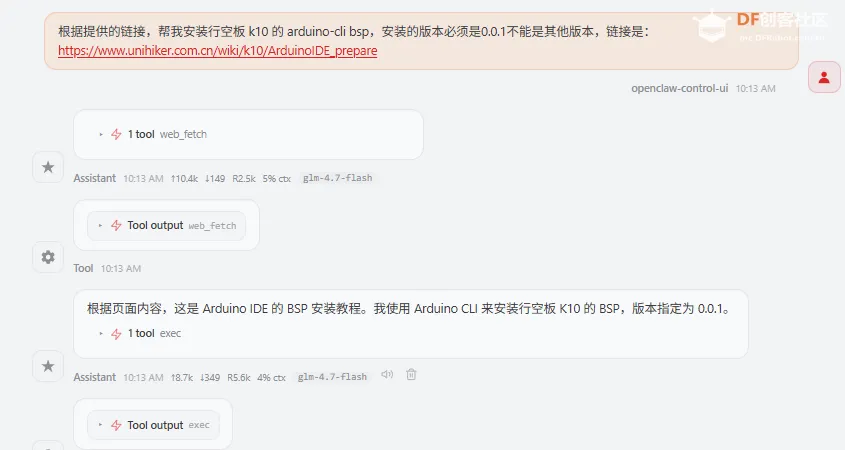Viewport: 845px width, 450px height.
Task: Click lightning icon beside 1 tool web_fetch
Action: click(x=116, y=134)
